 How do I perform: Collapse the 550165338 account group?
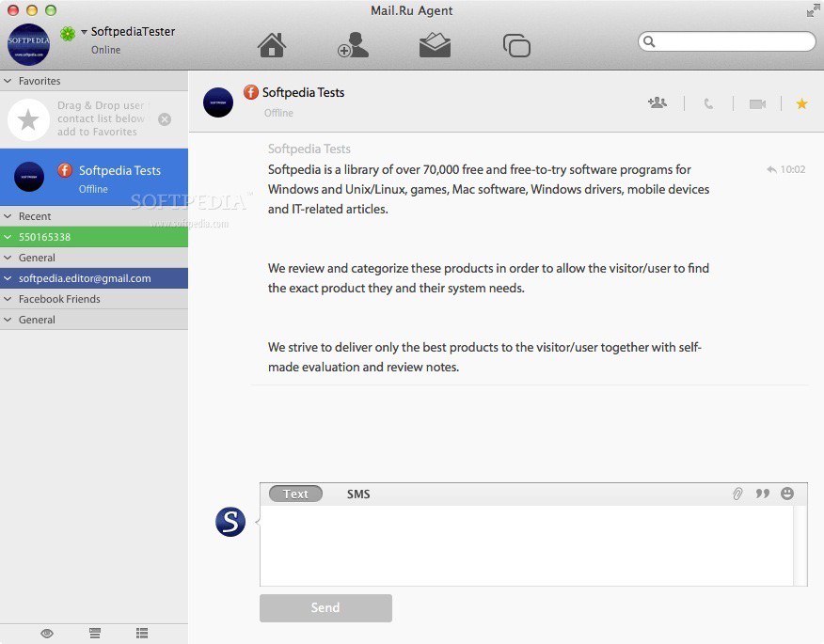point(8,237)
